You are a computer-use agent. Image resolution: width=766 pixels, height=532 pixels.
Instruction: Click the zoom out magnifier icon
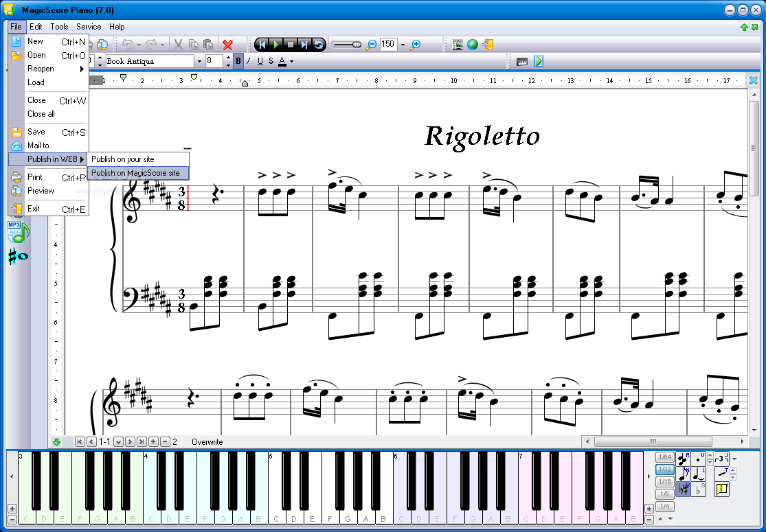point(371,45)
